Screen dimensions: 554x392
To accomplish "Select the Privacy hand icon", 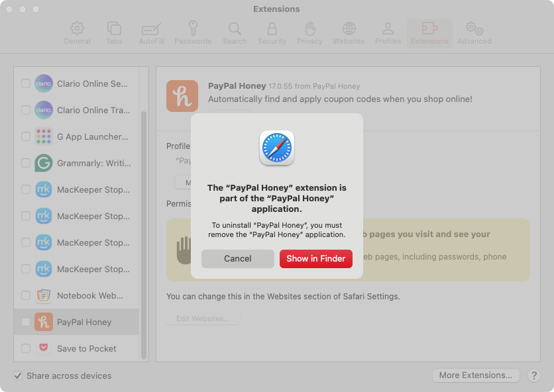I will tap(309, 29).
